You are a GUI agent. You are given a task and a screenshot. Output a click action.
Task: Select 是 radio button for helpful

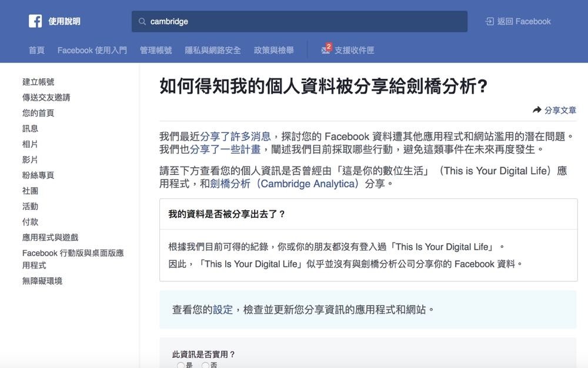point(181,365)
